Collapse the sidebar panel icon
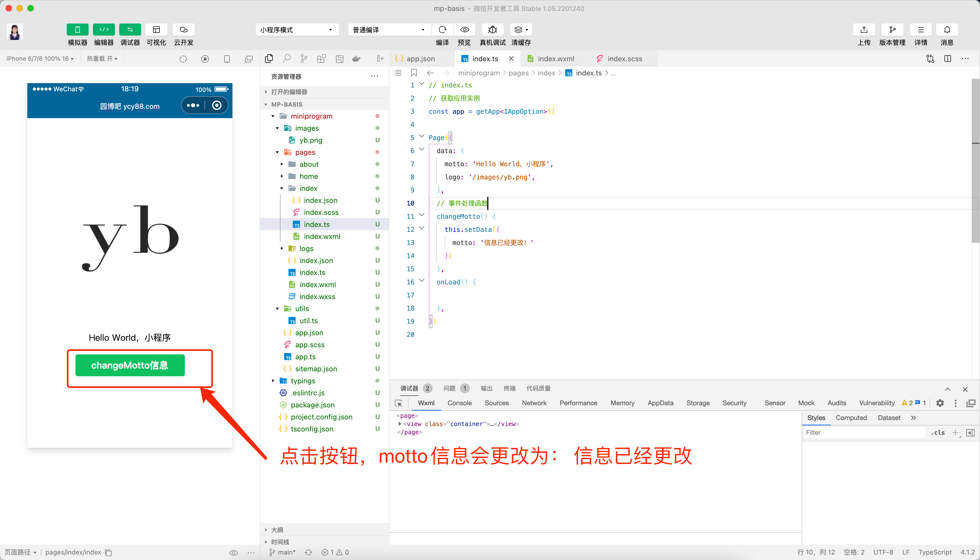This screenshot has height=560, width=980. pos(380,59)
